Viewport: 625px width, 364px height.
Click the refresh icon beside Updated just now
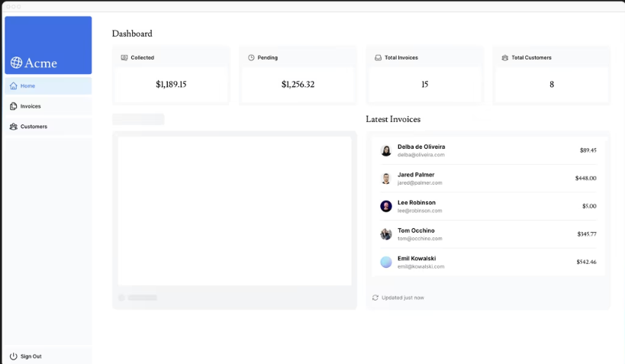tap(375, 298)
